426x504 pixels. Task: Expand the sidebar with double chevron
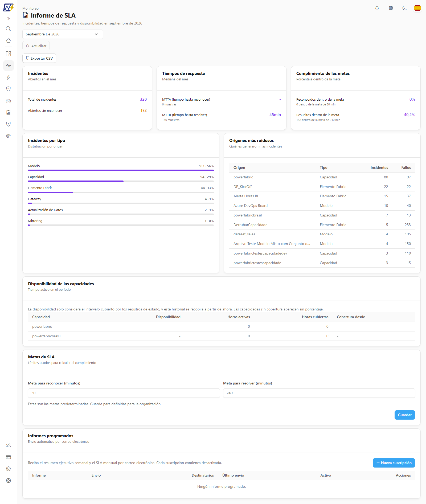coord(9,19)
